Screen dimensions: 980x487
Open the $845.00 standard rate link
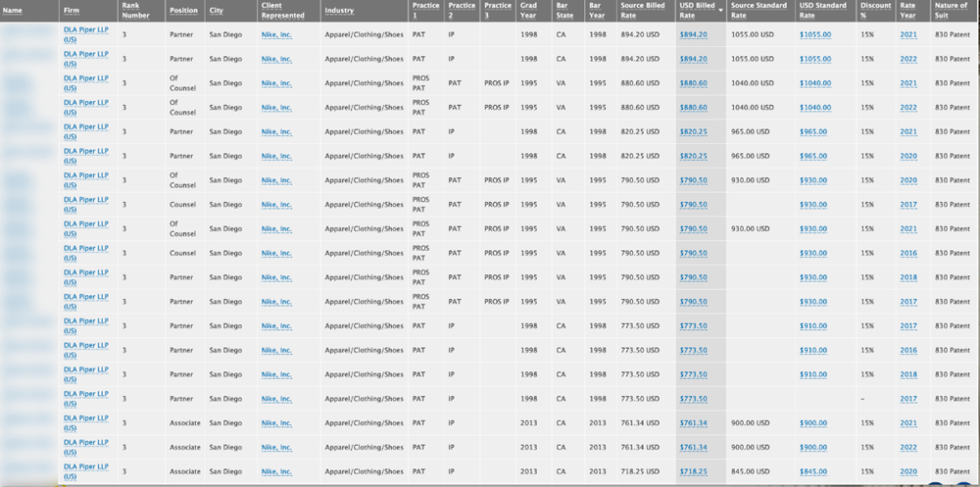(x=813, y=471)
